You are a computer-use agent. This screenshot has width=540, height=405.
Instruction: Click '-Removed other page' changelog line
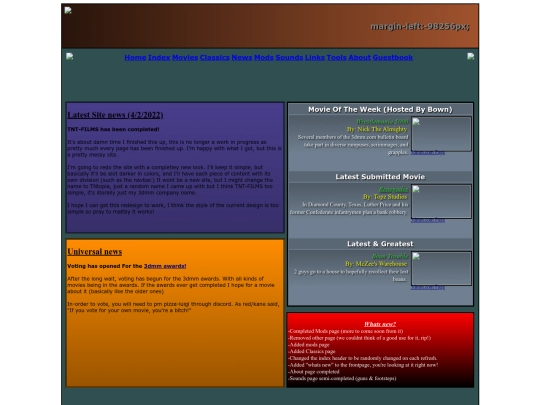pos(360,338)
